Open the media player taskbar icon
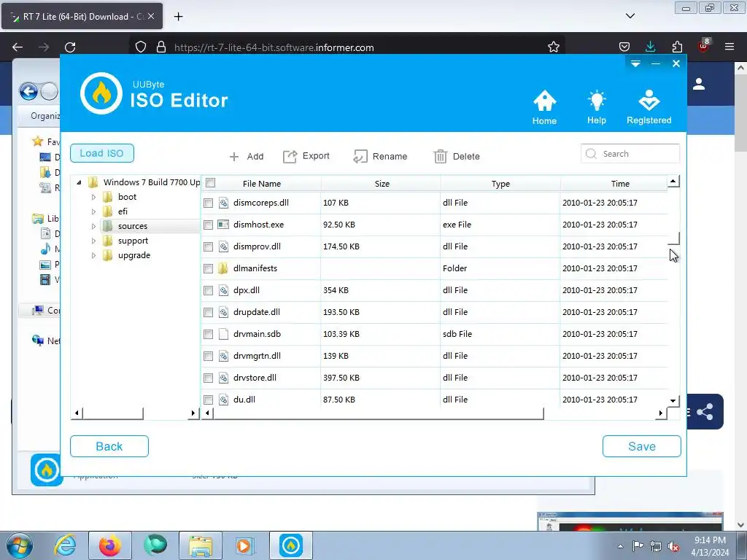Image resolution: width=747 pixels, height=560 pixels. (x=245, y=545)
